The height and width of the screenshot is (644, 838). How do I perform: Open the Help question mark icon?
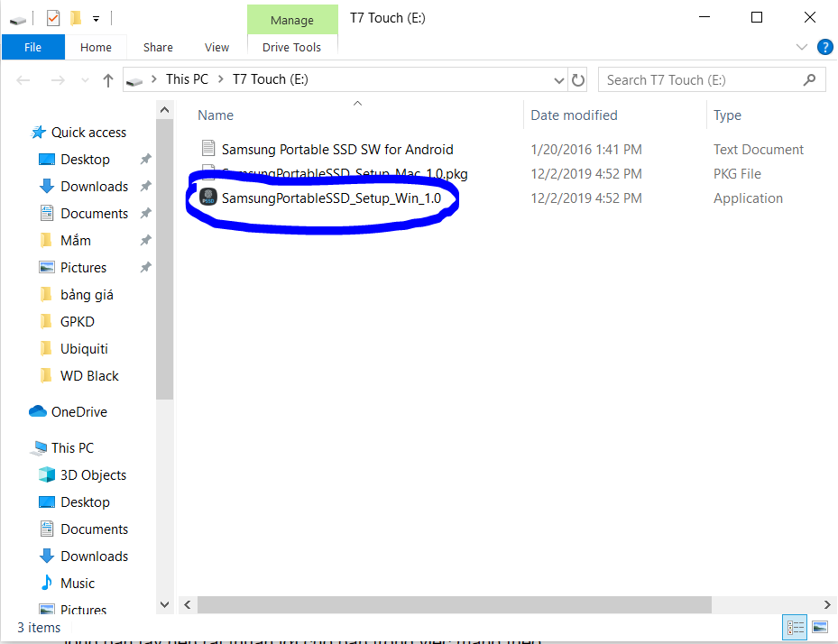tap(825, 47)
